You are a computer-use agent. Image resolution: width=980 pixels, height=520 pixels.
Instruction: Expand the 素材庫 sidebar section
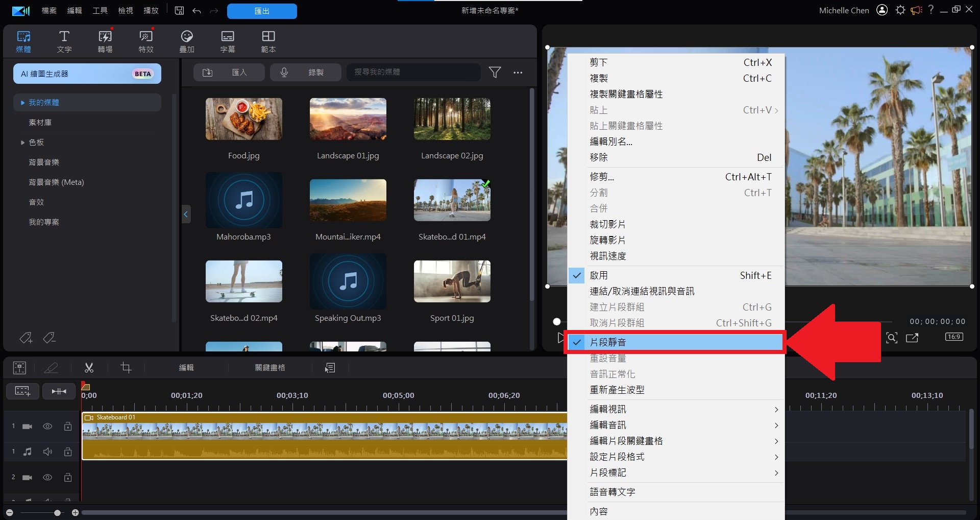[x=39, y=122]
